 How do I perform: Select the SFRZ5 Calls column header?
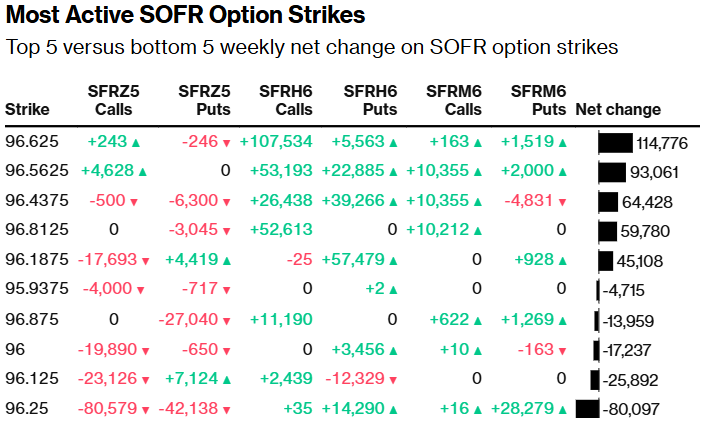pyautogui.click(x=113, y=100)
